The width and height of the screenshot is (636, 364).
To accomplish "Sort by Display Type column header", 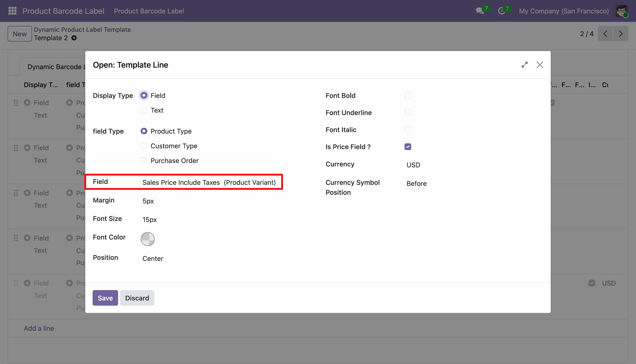I will (x=41, y=85).
